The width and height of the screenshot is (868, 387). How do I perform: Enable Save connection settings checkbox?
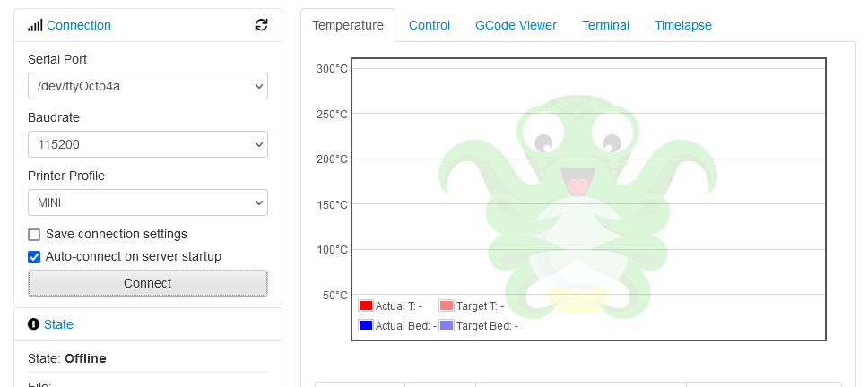point(34,235)
